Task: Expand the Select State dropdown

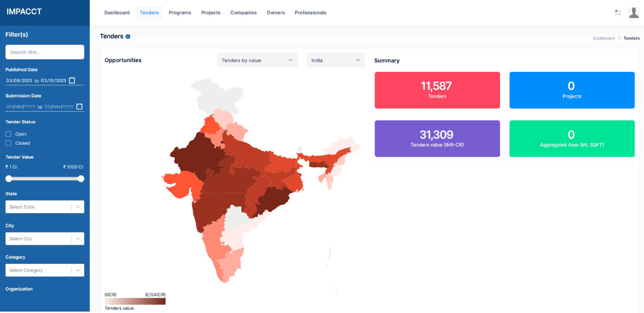Action: pyautogui.click(x=44, y=207)
